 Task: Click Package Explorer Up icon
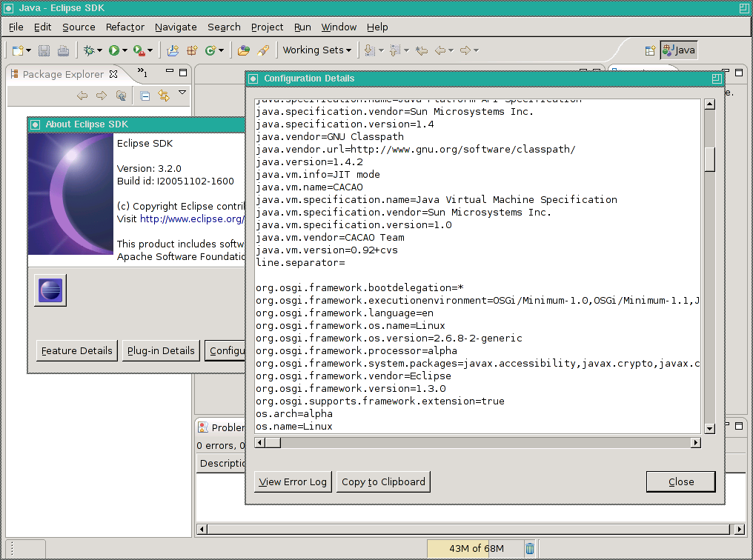pos(121,96)
